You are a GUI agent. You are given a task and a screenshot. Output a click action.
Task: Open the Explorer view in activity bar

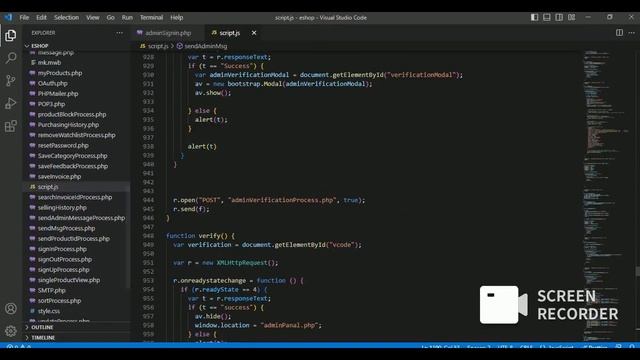click(x=11, y=36)
